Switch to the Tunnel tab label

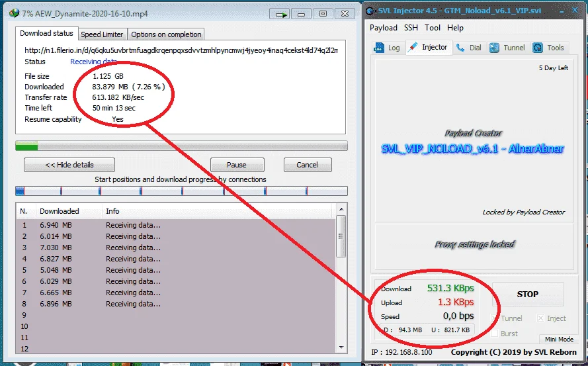514,48
